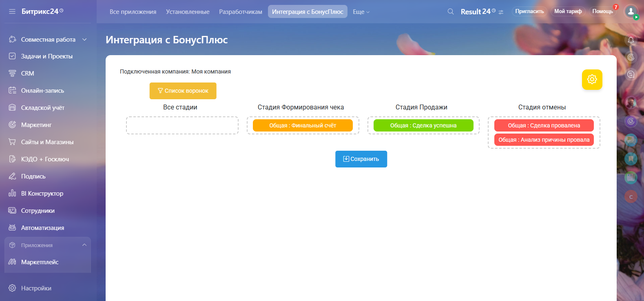Switch to the Установленные tab
Image resolution: width=644 pixels, height=301 pixels.
188,12
